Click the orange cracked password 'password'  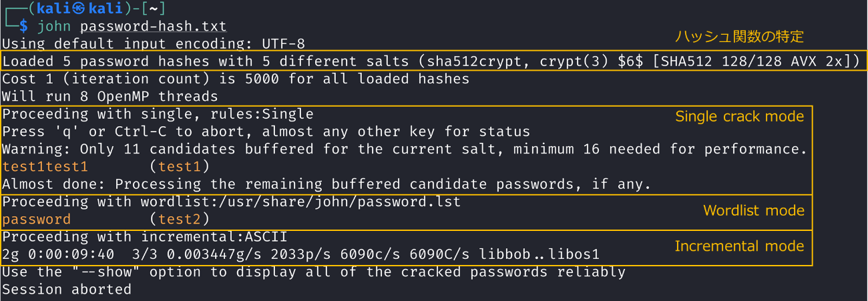(37, 219)
